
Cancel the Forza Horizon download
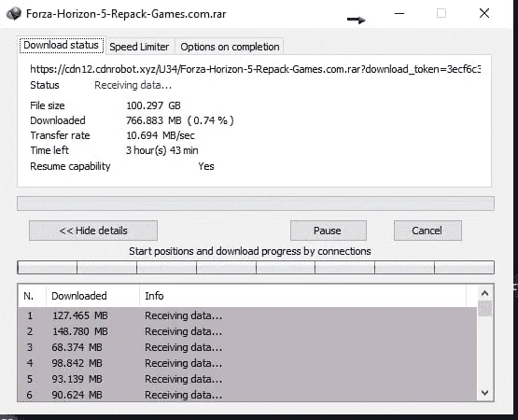click(x=427, y=231)
